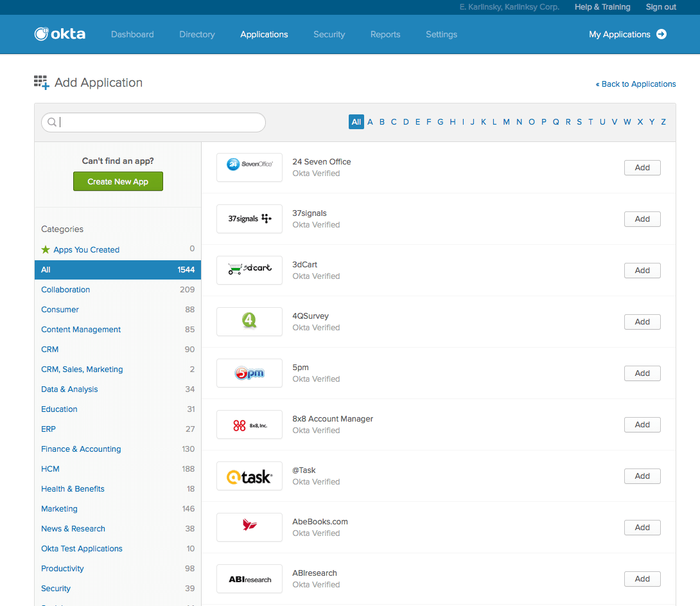The width and height of the screenshot is (700, 606).
Task: Select the Consumer category
Action: pyautogui.click(x=118, y=310)
